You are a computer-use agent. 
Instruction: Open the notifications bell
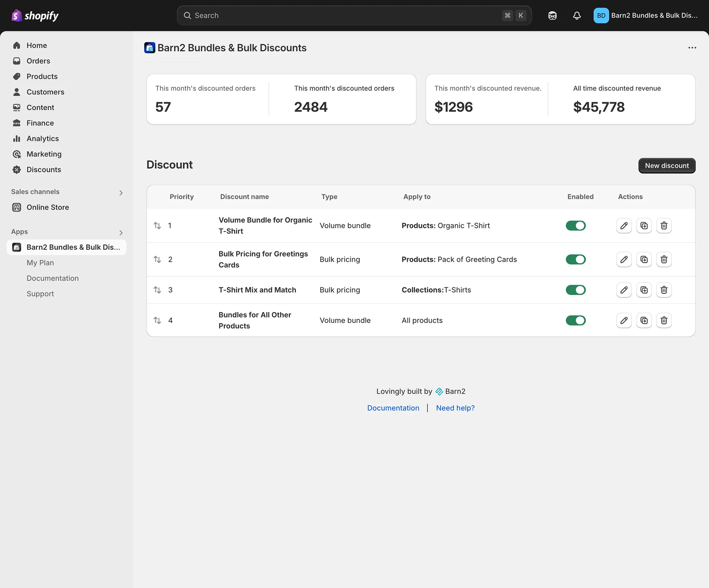point(577,16)
